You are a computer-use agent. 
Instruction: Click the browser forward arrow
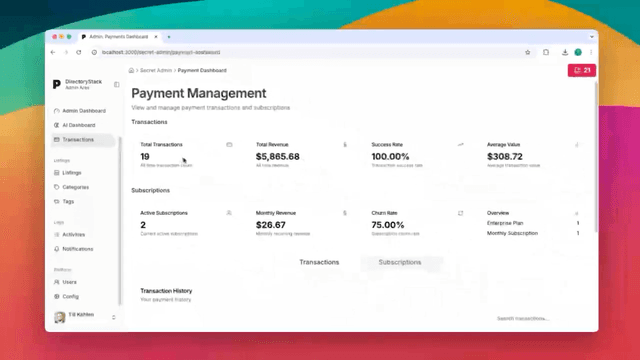click(x=66, y=52)
